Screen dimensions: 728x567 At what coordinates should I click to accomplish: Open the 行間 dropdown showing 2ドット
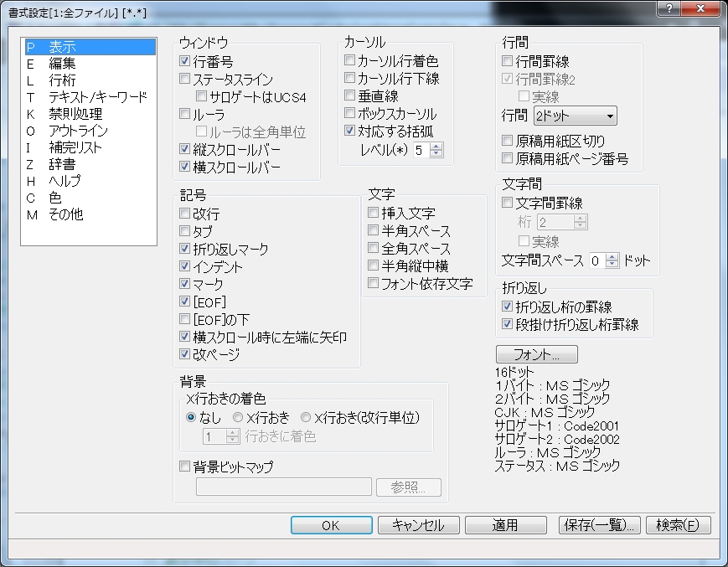pos(575,116)
